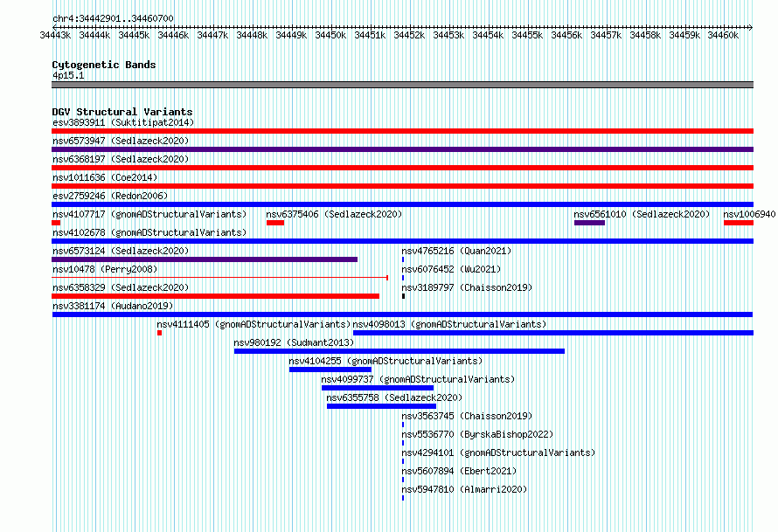Viewport: 778px width, 532px height.
Task: Click the nsv3189797 (Chaisson2019) label
Action: pos(467,287)
